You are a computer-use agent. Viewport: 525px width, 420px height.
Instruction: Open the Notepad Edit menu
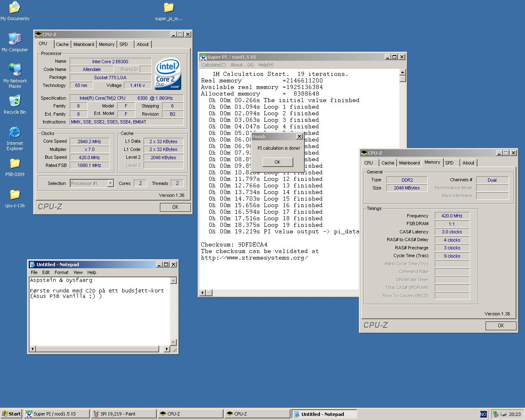[x=46, y=272]
